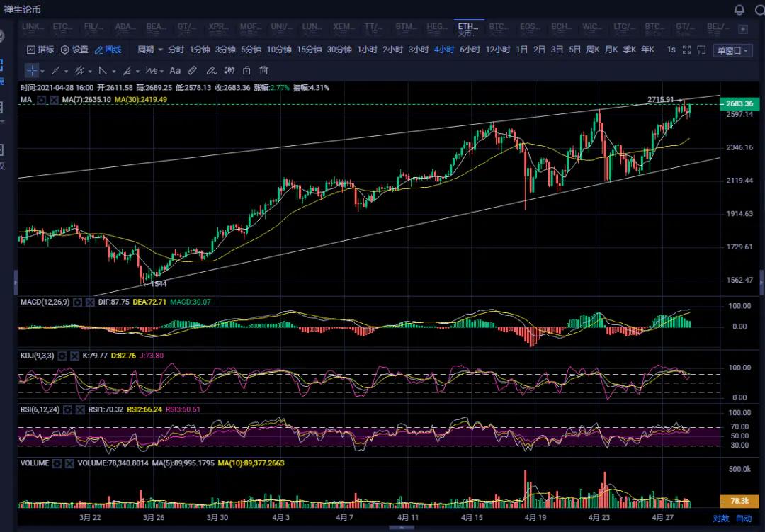
Task: Select the crosshair cursor tool
Action: 32,70
